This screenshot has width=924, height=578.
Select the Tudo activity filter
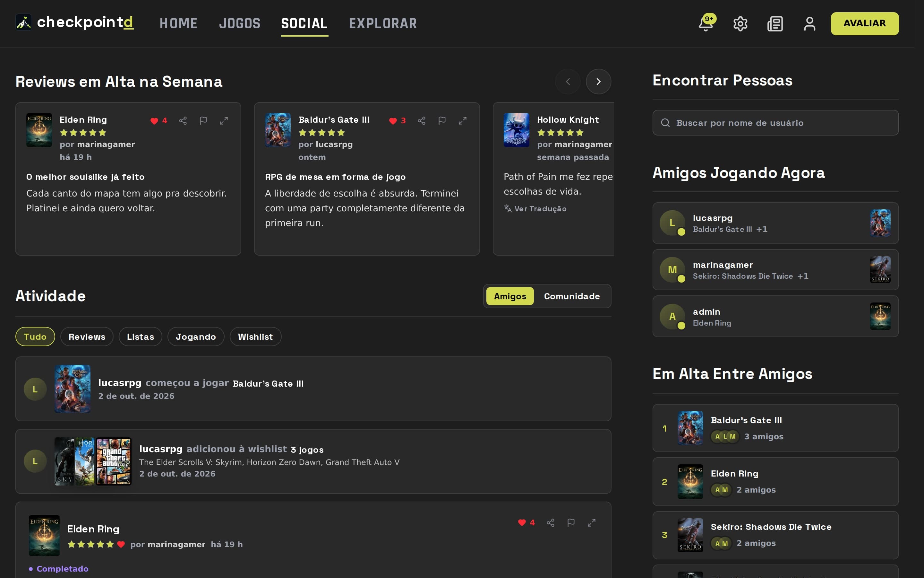[35, 337]
